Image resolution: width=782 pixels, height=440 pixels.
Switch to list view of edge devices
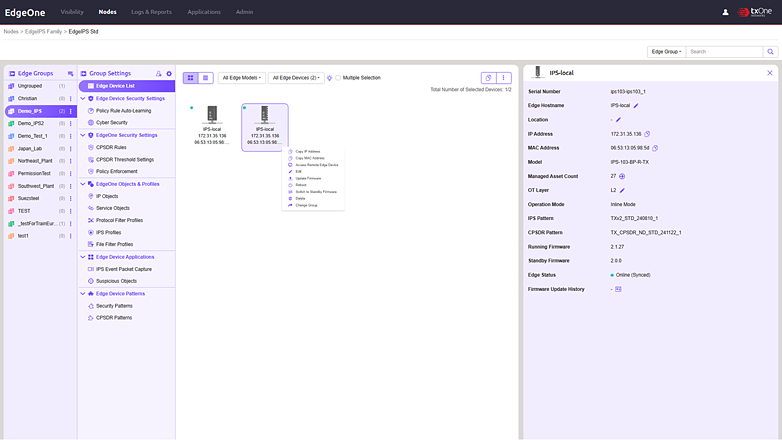(x=206, y=78)
